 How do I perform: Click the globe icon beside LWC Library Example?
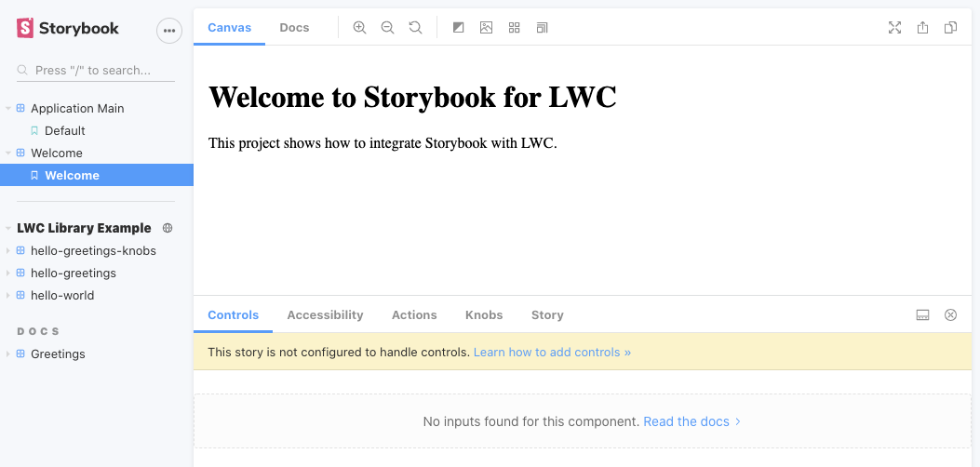click(x=167, y=228)
